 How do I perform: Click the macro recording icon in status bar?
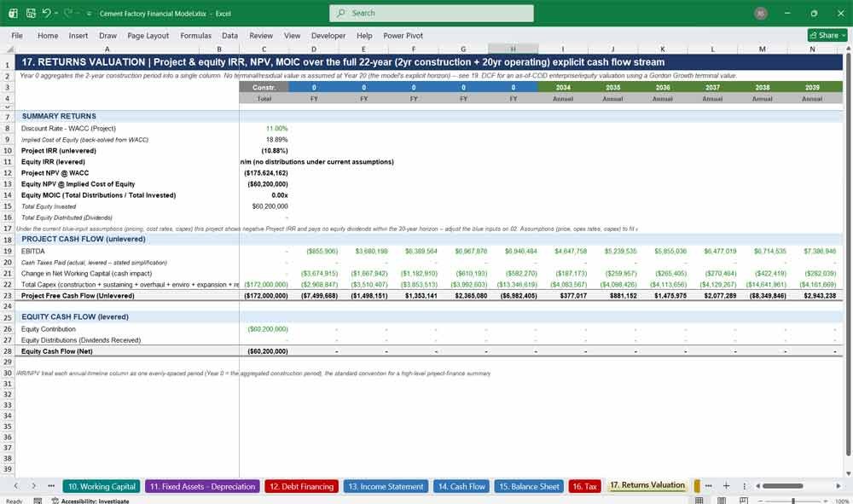(38, 501)
